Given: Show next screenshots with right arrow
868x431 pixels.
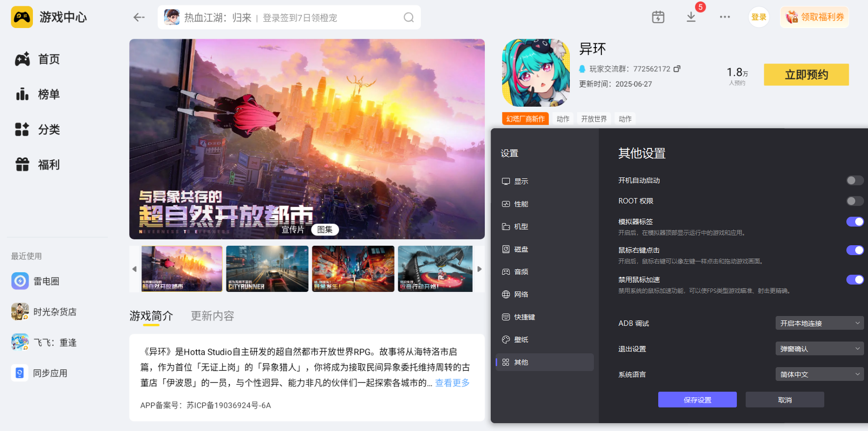Looking at the screenshot, I should (x=479, y=269).
